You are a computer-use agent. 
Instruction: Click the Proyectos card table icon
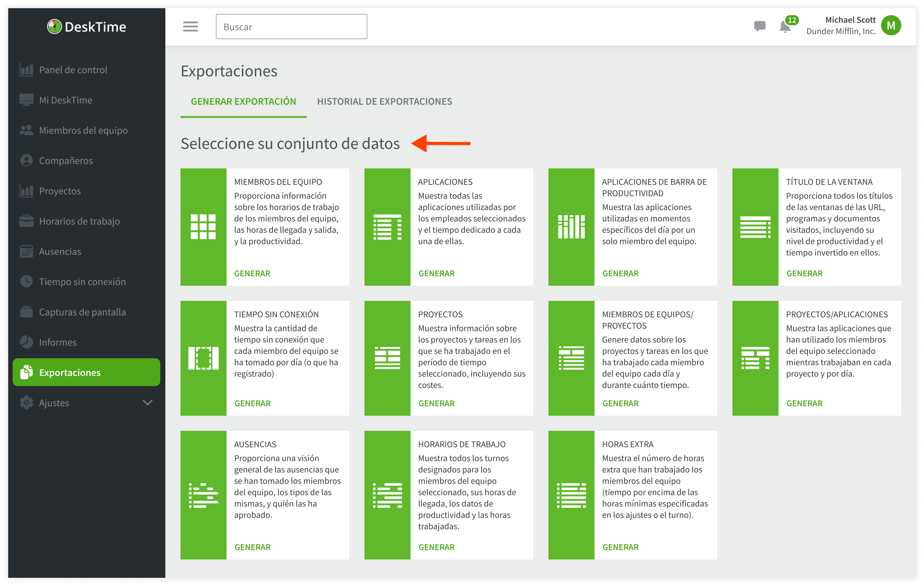click(388, 358)
